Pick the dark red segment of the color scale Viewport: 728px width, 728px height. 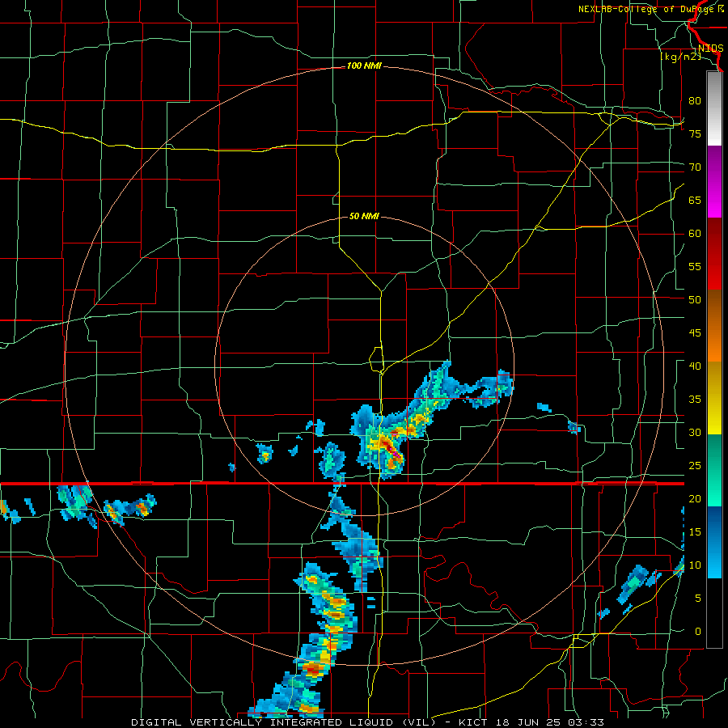tap(714, 254)
